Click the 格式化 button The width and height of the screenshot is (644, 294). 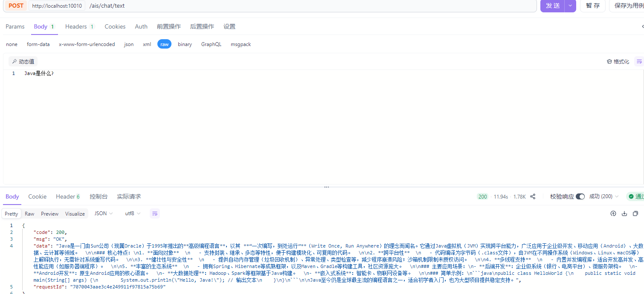(x=618, y=61)
